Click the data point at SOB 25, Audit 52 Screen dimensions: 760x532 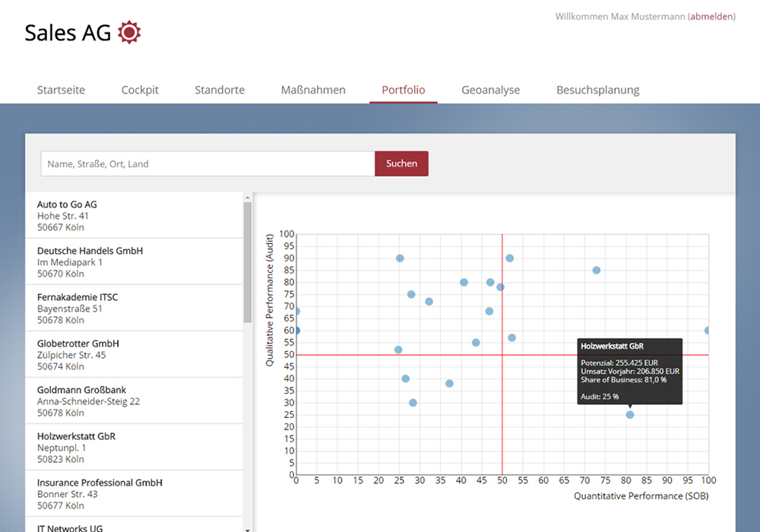[398, 350]
